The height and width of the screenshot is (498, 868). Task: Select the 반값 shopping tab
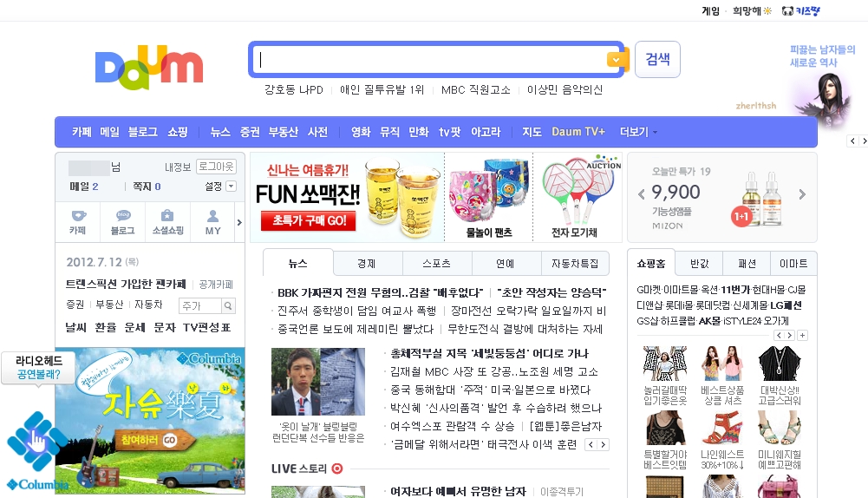tap(699, 264)
